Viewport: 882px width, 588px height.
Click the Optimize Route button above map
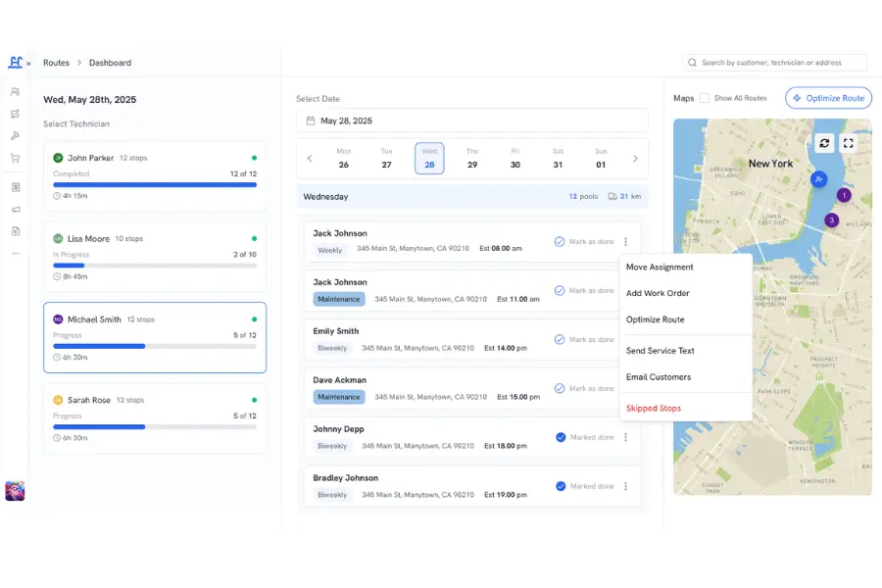pos(828,98)
